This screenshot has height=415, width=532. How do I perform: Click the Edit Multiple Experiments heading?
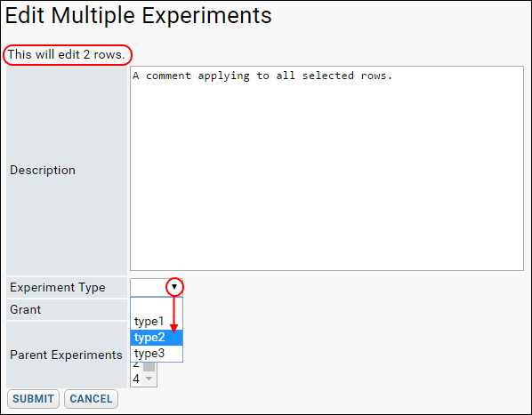[139, 15]
